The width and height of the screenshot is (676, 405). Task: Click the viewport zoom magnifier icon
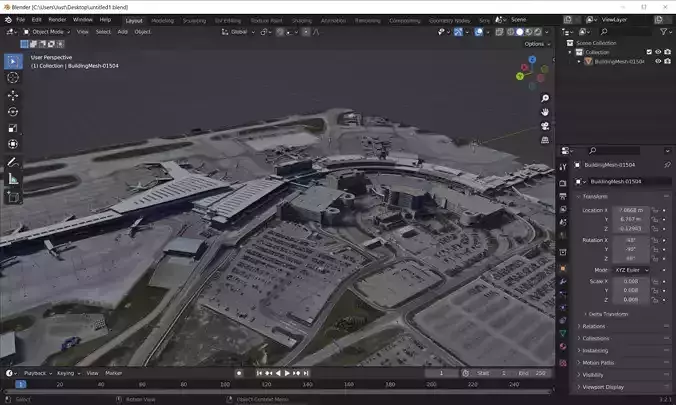click(x=545, y=98)
